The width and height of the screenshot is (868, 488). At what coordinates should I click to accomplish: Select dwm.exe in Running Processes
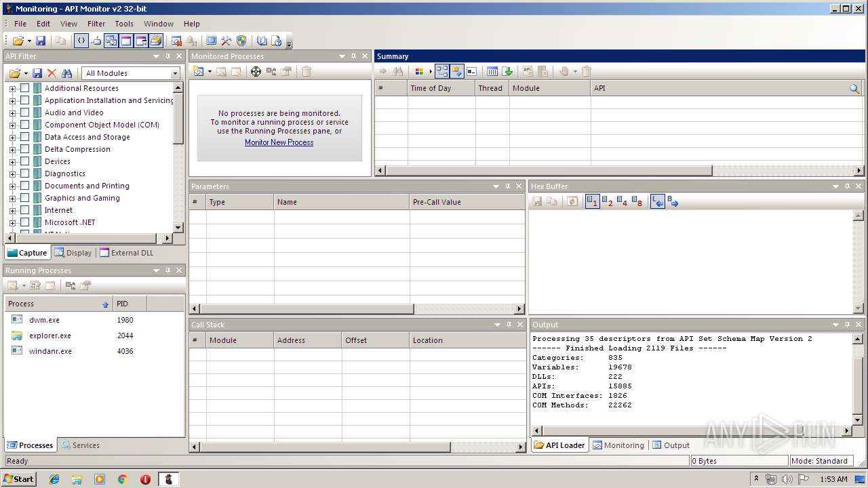[44, 320]
